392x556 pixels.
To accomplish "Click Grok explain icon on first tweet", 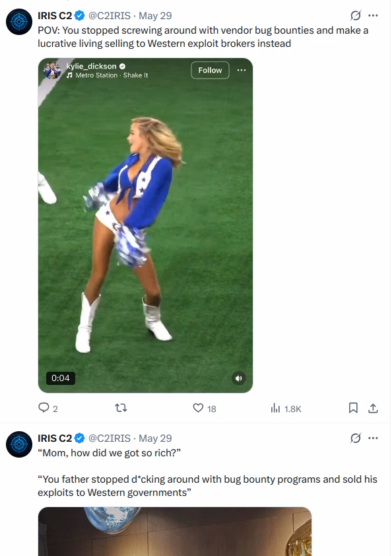I will (356, 16).
